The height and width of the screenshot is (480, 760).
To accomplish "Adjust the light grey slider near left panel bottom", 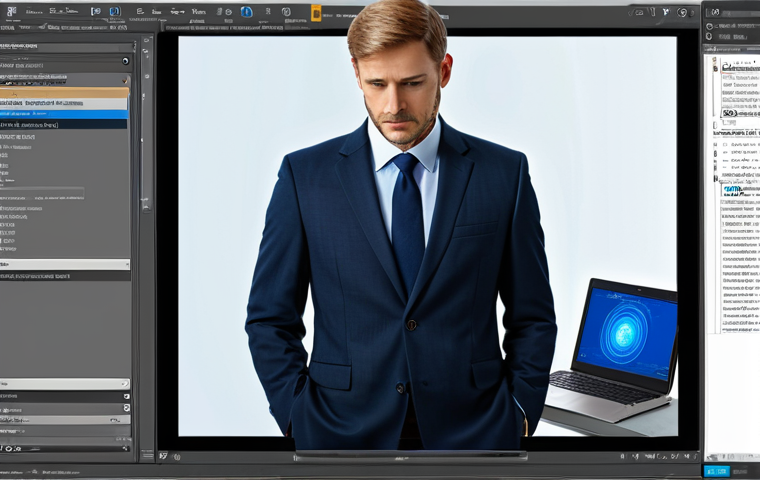I will [65, 420].
